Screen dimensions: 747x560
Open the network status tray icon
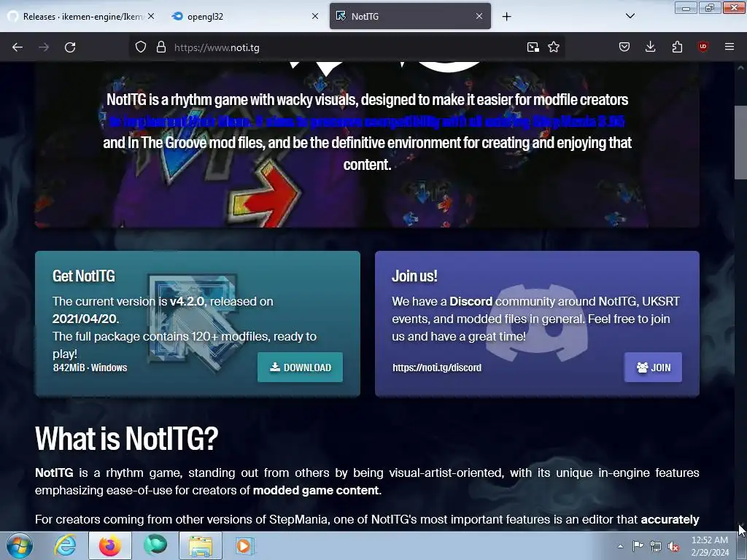(x=656, y=546)
